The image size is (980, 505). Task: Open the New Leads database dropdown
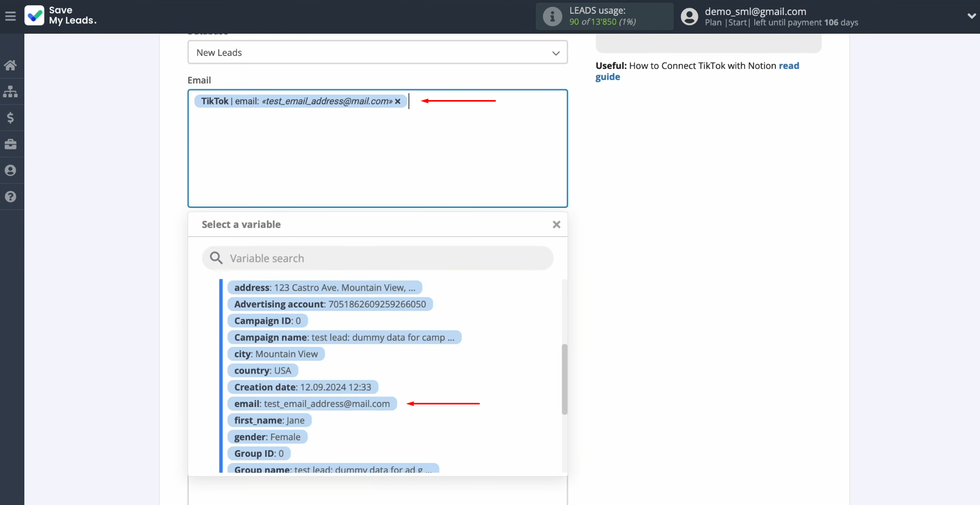[377, 52]
